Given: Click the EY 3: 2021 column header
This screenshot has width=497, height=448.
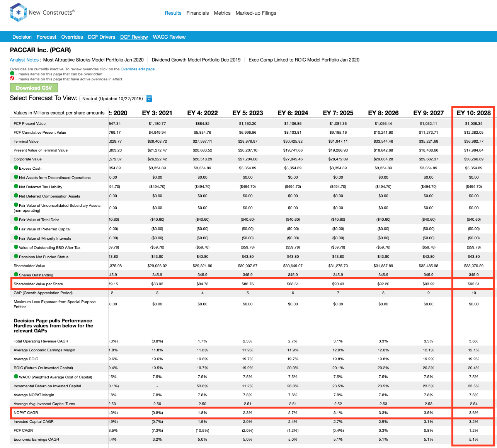Looking at the screenshot, I should 157,113.
